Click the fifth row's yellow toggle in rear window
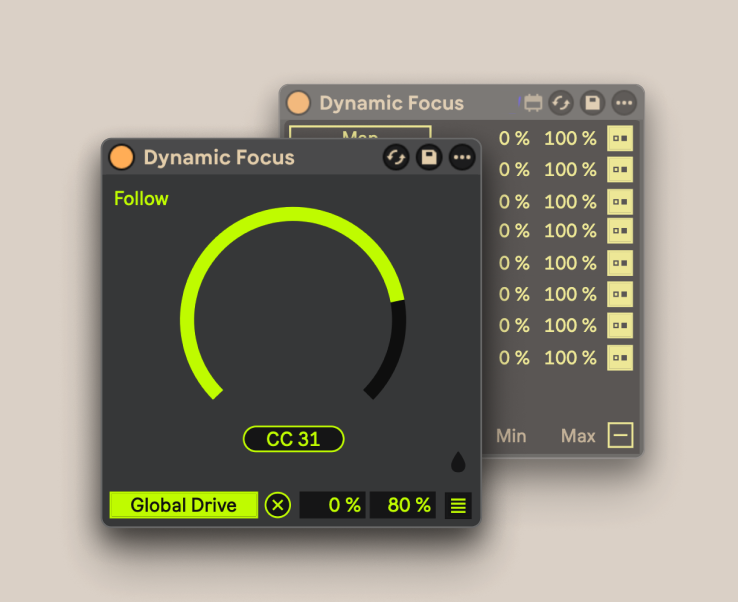Screen dimensions: 738x602 [620, 263]
